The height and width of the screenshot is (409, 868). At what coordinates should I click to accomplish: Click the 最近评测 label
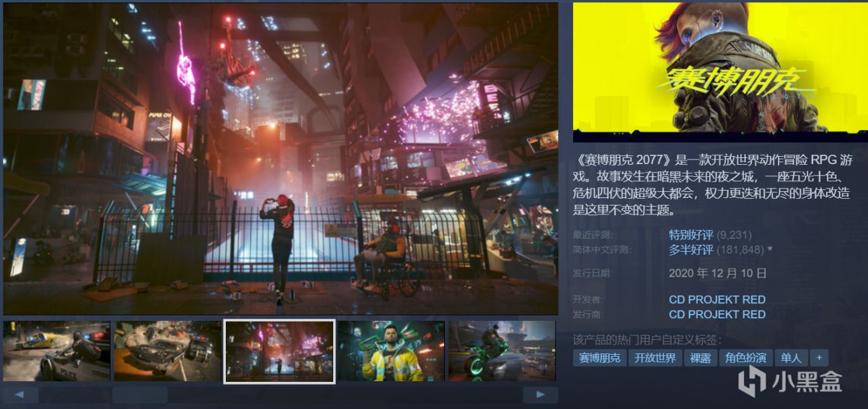coord(592,235)
